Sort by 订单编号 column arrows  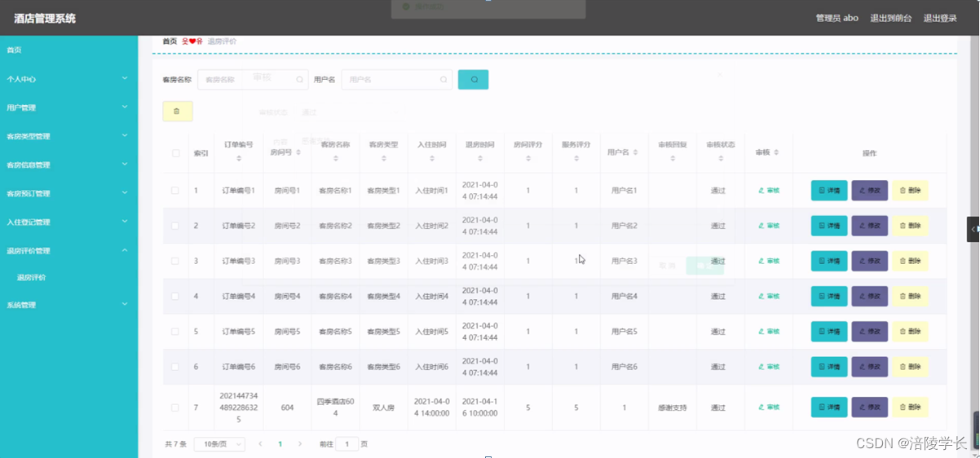tap(238, 158)
